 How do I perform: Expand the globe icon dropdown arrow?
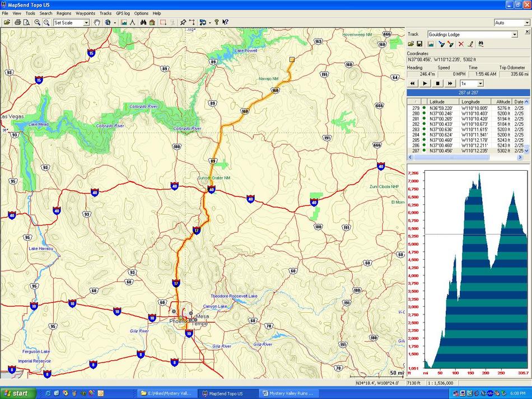click(x=115, y=23)
